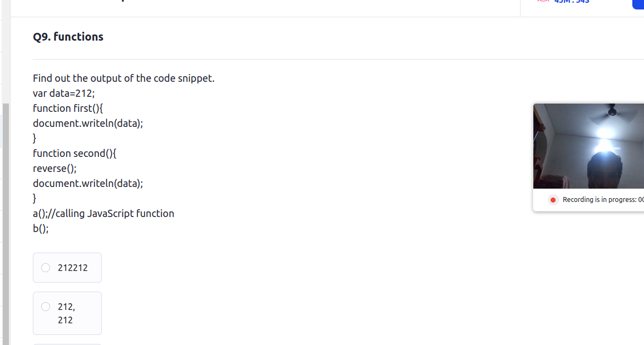Select the radio button for 212212
The width and height of the screenshot is (644, 345).
pyautogui.click(x=46, y=268)
